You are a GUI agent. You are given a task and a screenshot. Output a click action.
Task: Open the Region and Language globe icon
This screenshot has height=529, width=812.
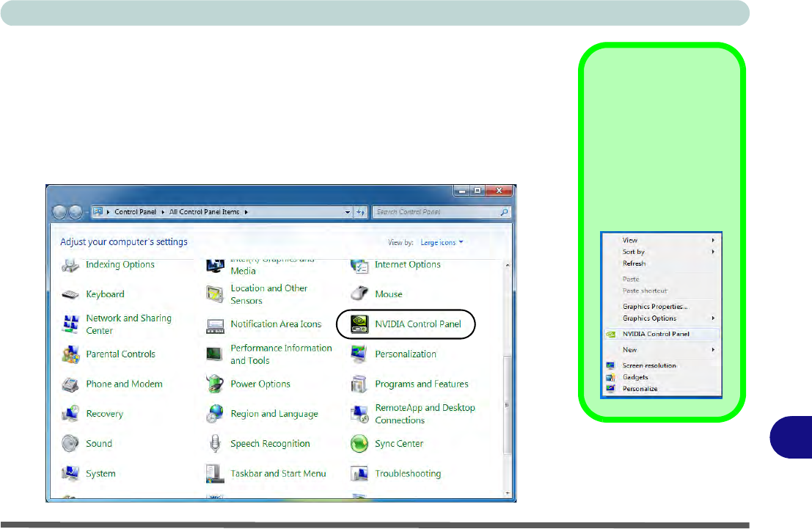point(215,414)
